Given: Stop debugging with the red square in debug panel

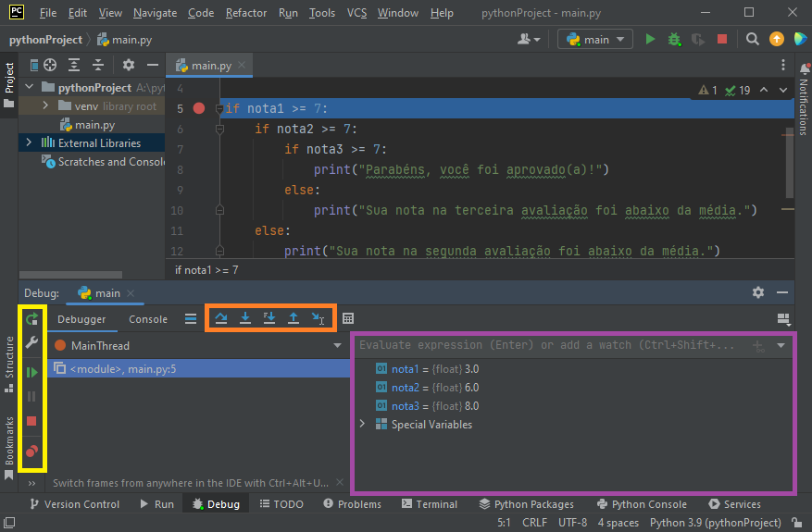Looking at the screenshot, I should pyautogui.click(x=31, y=422).
